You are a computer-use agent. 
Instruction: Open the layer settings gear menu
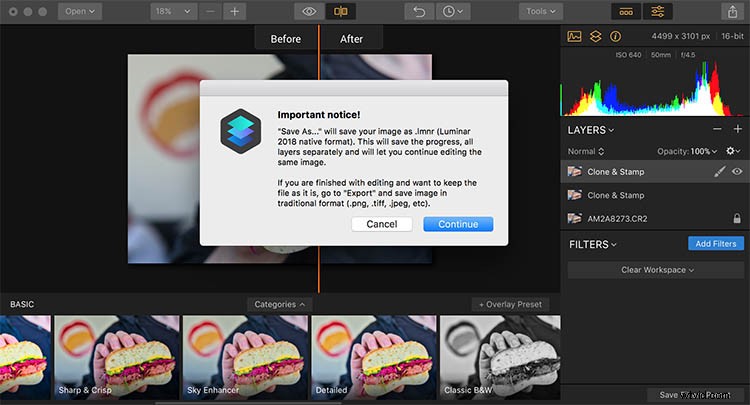pos(733,151)
